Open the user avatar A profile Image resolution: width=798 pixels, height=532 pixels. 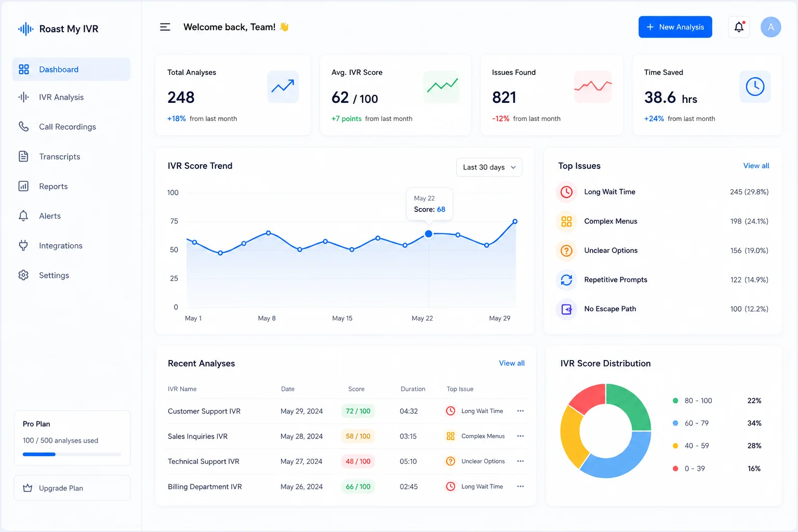(x=771, y=27)
